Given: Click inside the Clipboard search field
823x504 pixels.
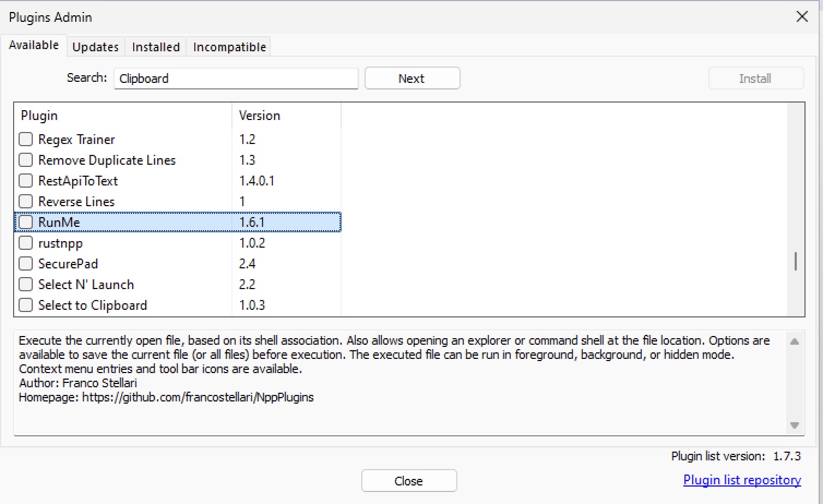Looking at the screenshot, I should (x=236, y=78).
